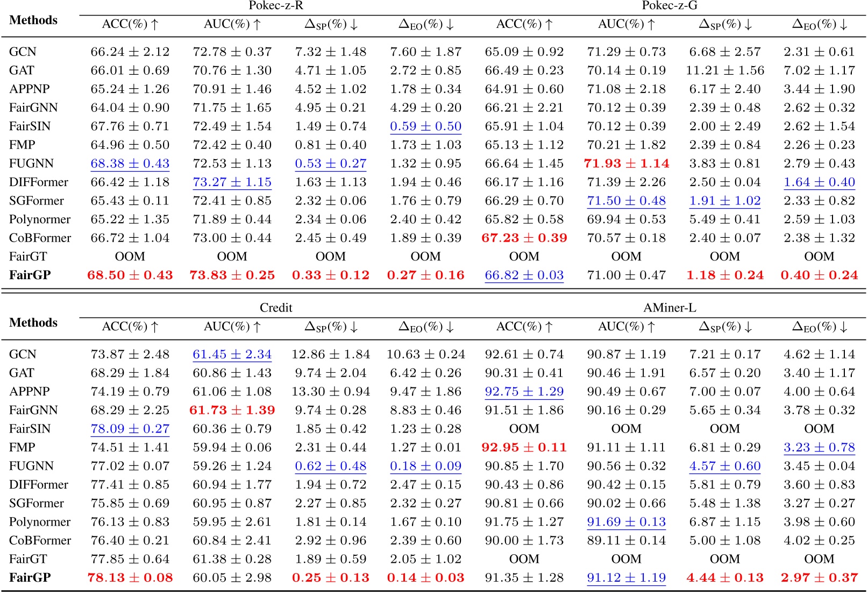
Task: Click the underlined 0.59 FairSIN ΔEO value
Action: coord(425,126)
